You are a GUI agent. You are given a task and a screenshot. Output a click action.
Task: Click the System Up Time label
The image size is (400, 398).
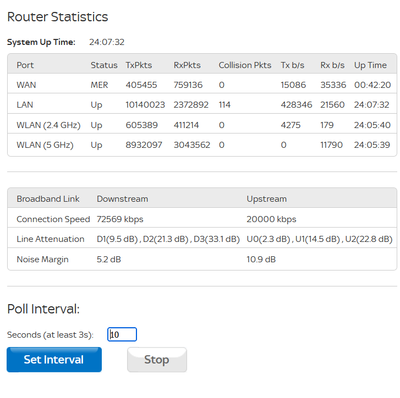click(x=41, y=42)
